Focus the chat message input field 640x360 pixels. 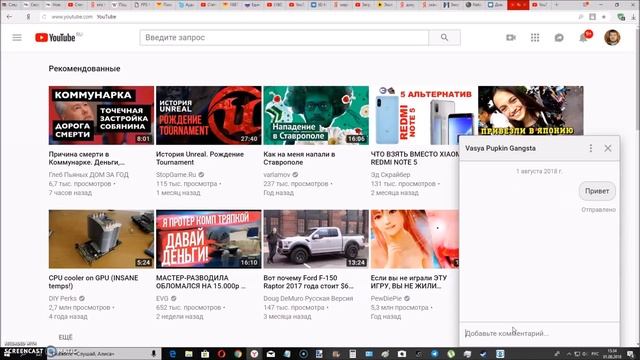click(x=539, y=333)
